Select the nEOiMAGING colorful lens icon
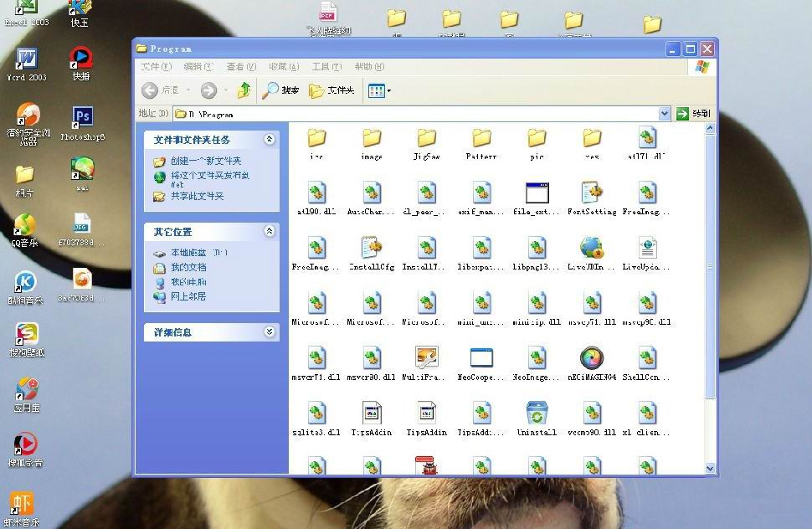The image size is (812, 529). [x=592, y=358]
